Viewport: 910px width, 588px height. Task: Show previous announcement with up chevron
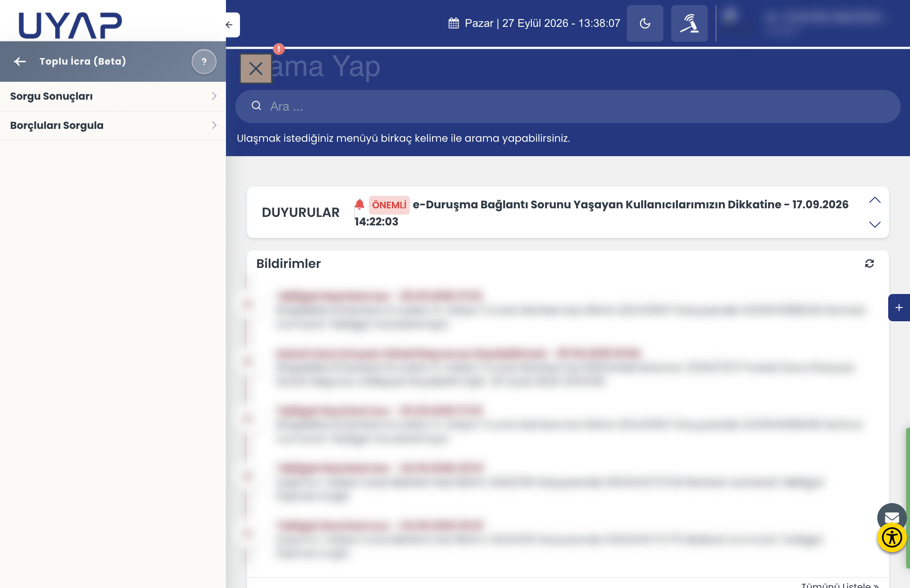pyautogui.click(x=875, y=200)
